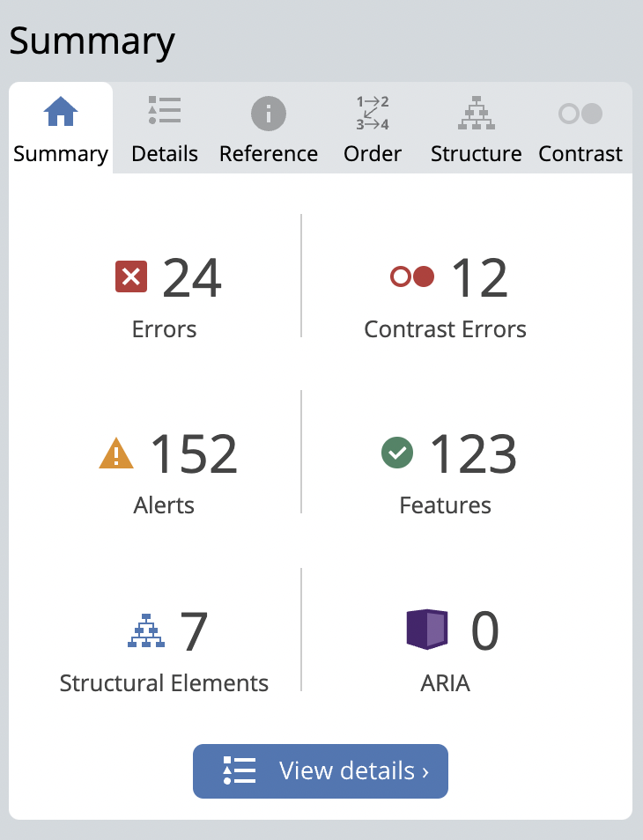The image size is (643, 840).
Task: Click the 123 features count
Action: tap(473, 454)
